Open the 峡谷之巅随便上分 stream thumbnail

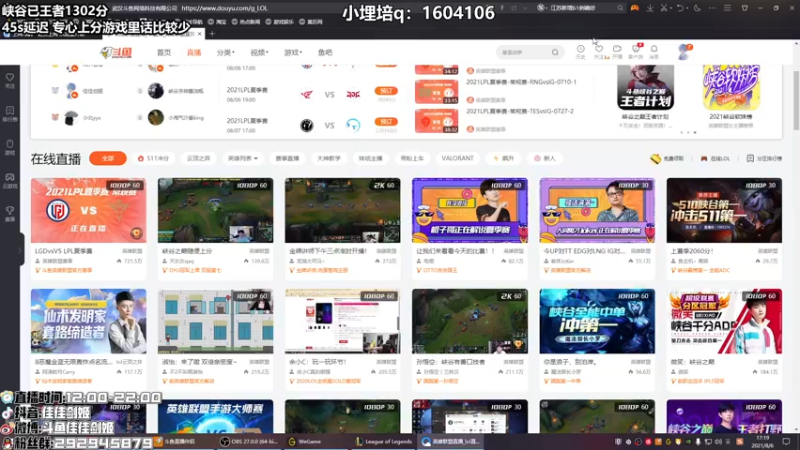(215, 210)
